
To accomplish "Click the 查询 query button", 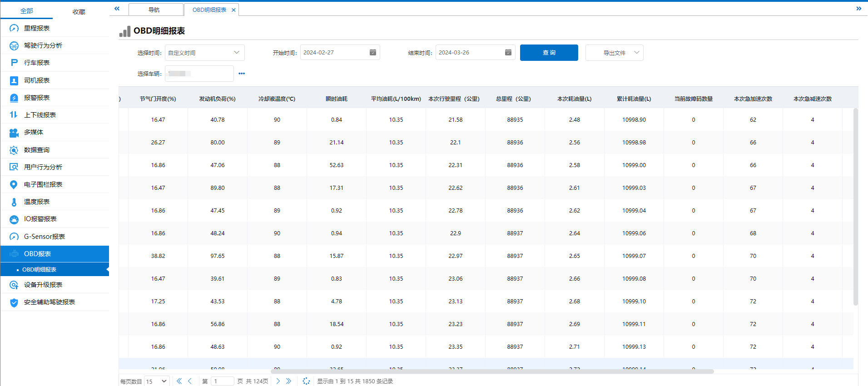I will pyautogui.click(x=549, y=53).
